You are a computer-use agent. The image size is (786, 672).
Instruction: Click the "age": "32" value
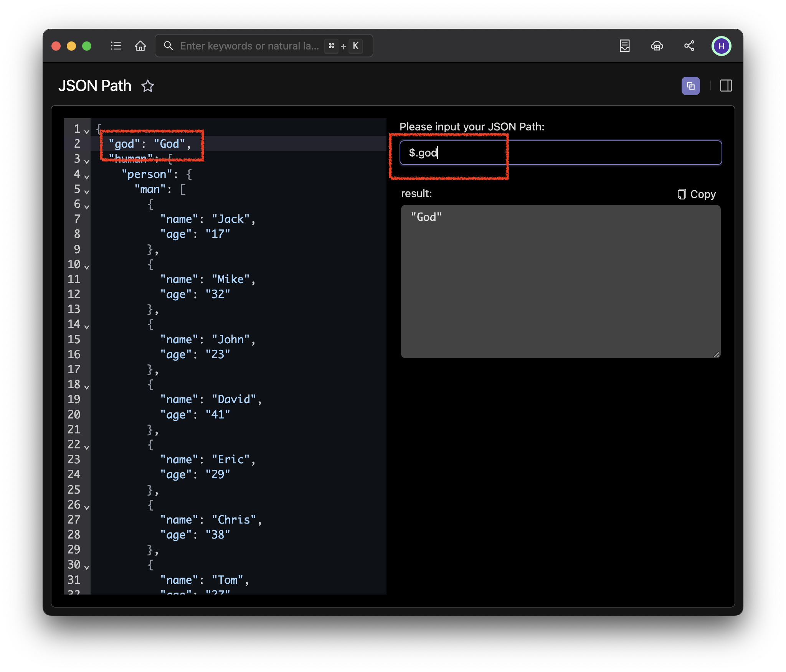218,294
